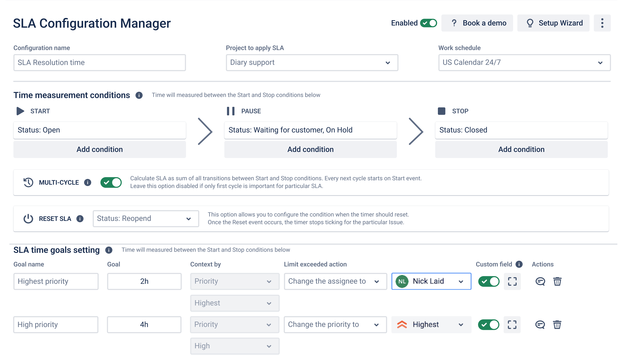Viewport: 624px width, 364px height.
Task: Open the comment icon for Highest priority goal
Action: pos(540,281)
